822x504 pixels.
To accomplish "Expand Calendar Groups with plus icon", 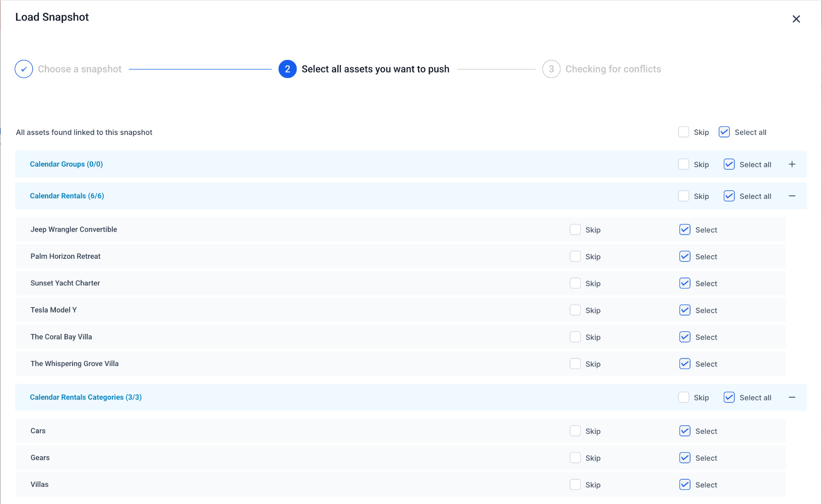I will (792, 164).
